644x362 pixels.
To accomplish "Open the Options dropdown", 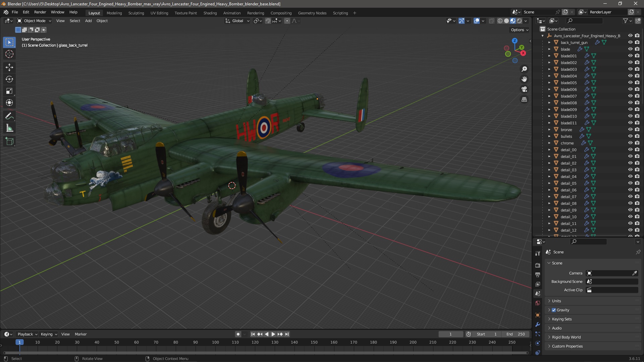I will 520,30.
